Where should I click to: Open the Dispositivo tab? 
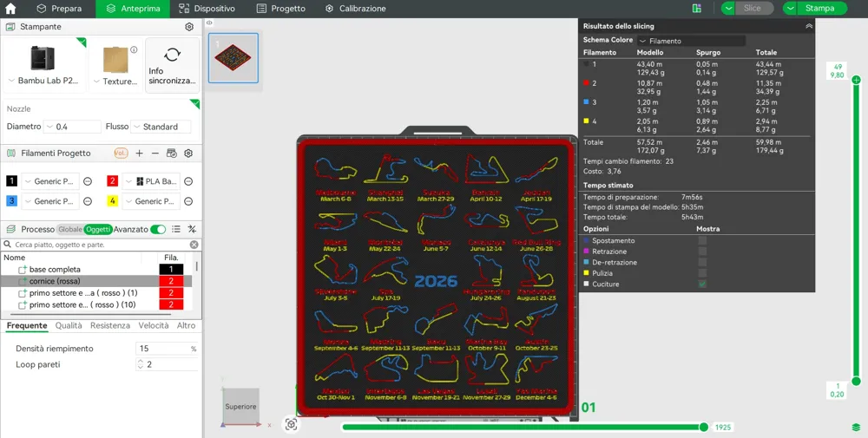click(207, 9)
